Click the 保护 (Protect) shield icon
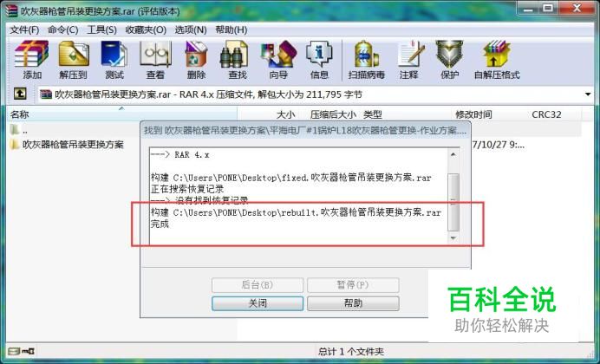The height and width of the screenshot is (364, 600). click(450, 59)
